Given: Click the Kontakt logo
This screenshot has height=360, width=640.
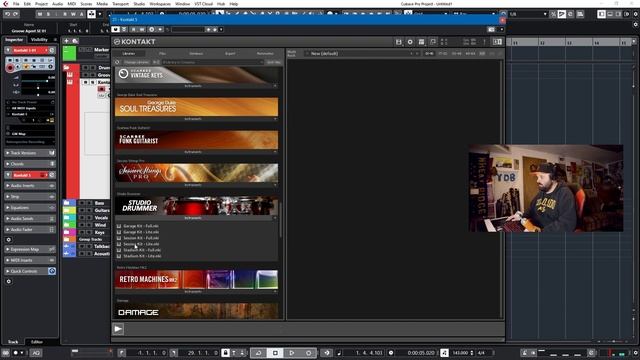Looking at the screenshot, I should pos(135,42).
